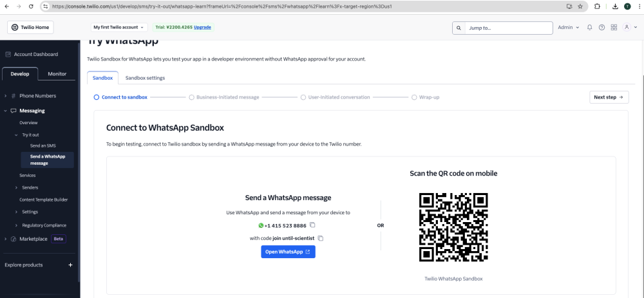Open the products grid icon
The width and height of the screenshot is (644, 298).
tap(614, 28)
